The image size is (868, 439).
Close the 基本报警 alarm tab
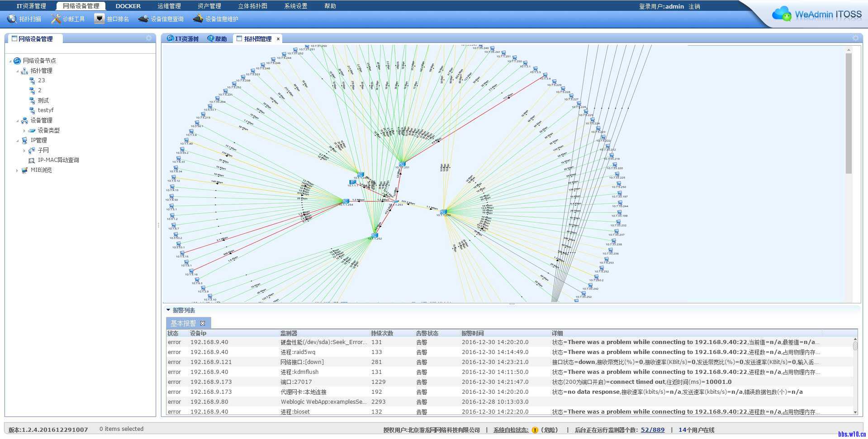click(203, 323)
